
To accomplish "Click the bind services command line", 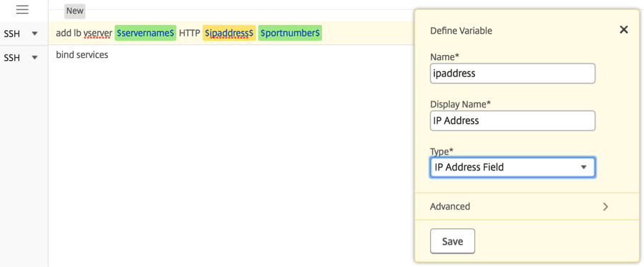I will click(x=82, y=54).
